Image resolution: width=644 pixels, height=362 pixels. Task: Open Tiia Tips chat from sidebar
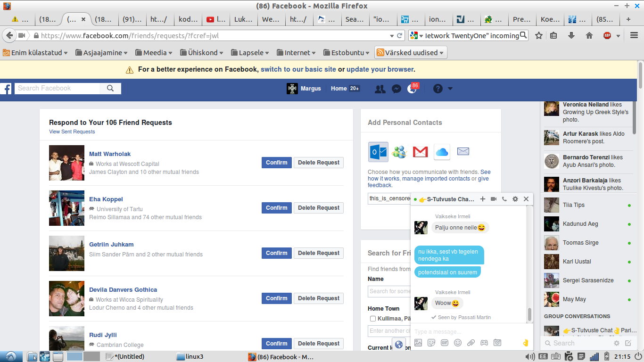point(588,205)
